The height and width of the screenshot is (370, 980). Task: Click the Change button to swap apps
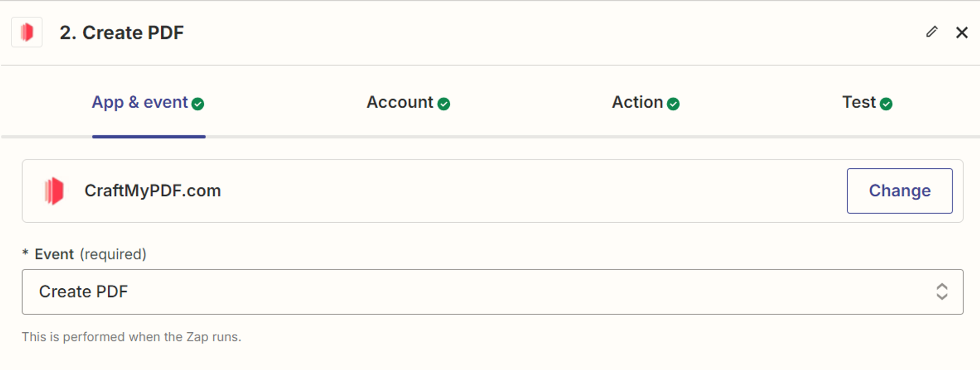[x=900, y=191]
